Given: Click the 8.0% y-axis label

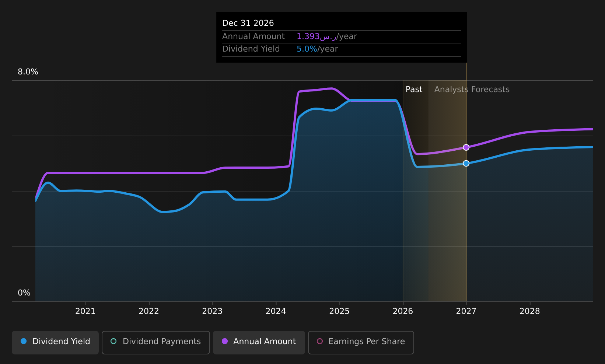Looking at the screenshot, I should point(28,72).
